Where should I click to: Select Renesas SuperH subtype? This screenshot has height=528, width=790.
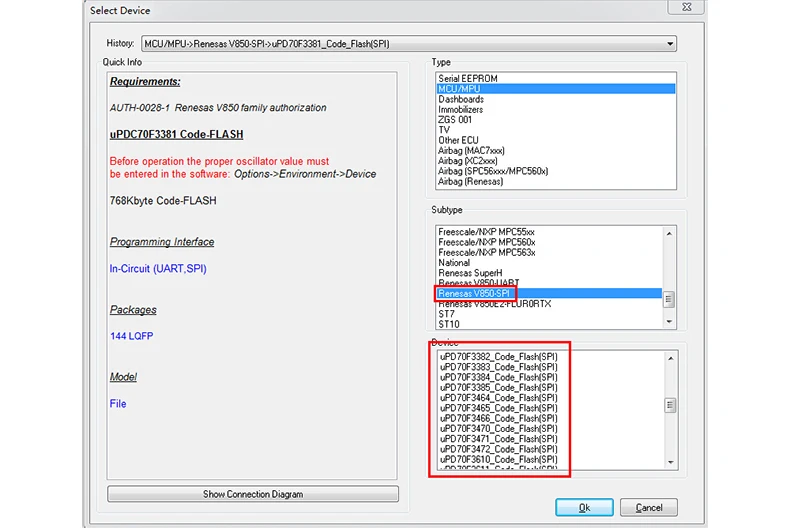470,273
